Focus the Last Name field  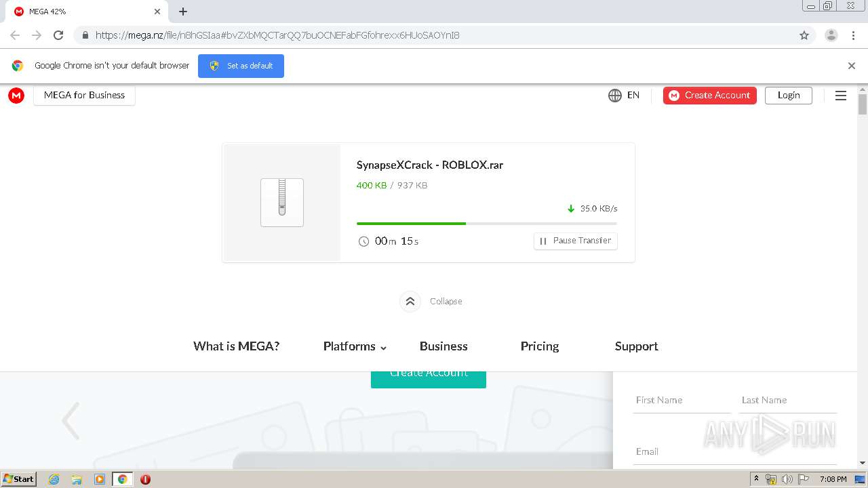(x=789, y=400)
